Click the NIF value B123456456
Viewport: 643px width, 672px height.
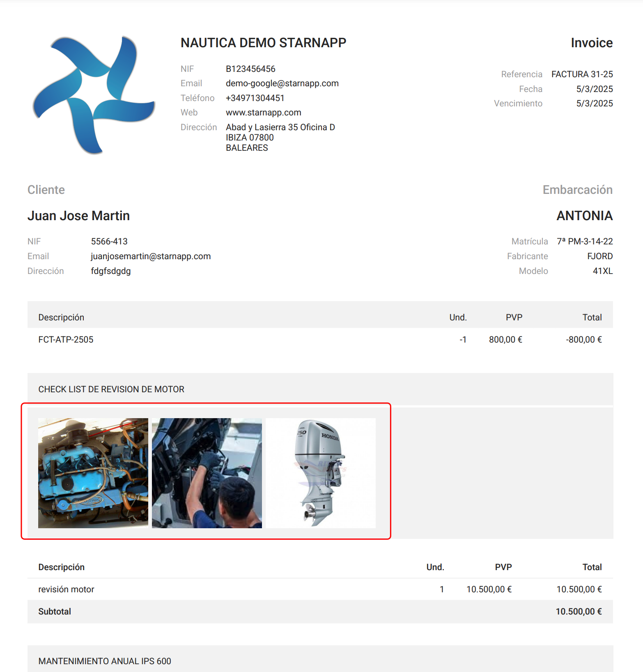click(250, 69)
